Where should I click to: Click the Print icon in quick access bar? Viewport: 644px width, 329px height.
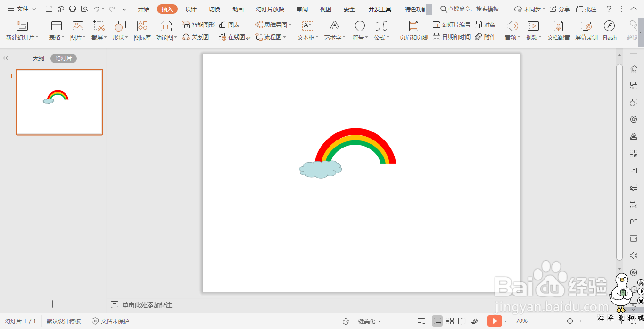coord(73,9)
